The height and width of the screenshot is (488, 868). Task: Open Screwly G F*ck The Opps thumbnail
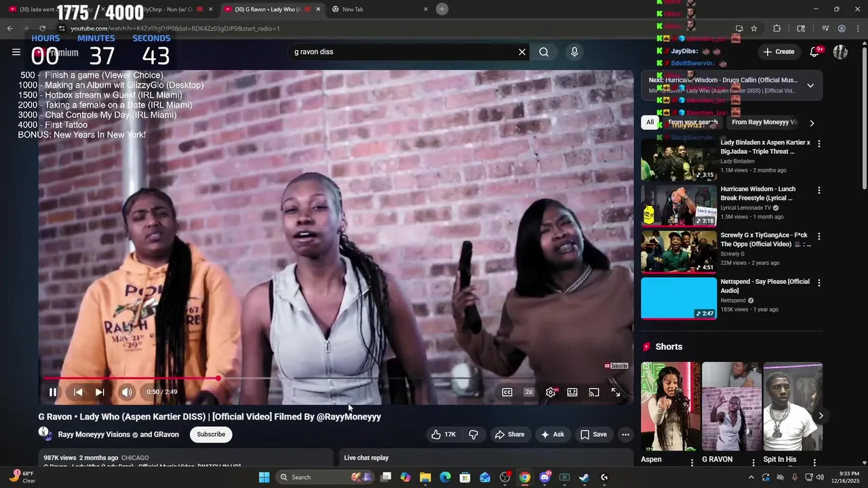click(x=679, y=251)
